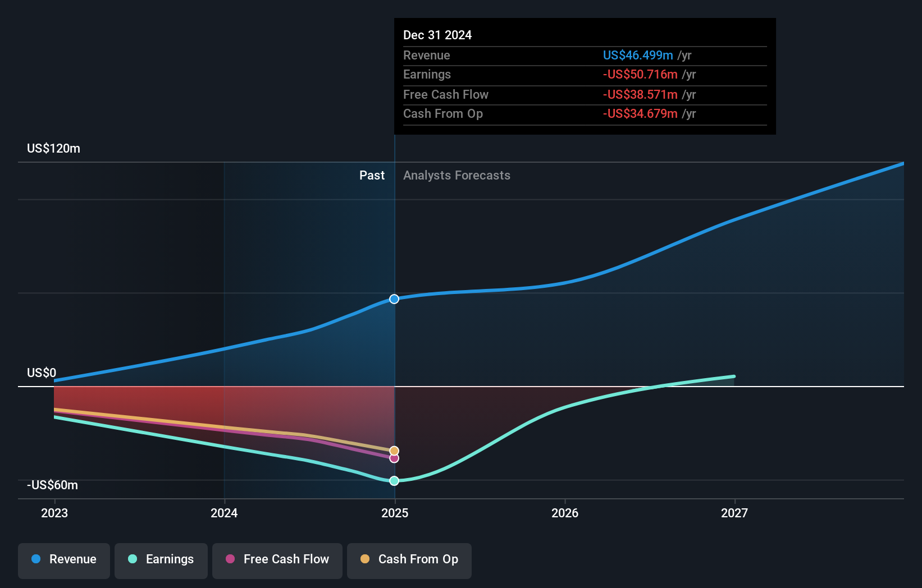Select the Earnings data point at 2025
Viewport: 922px width, 588px height.
click(394, 481)
